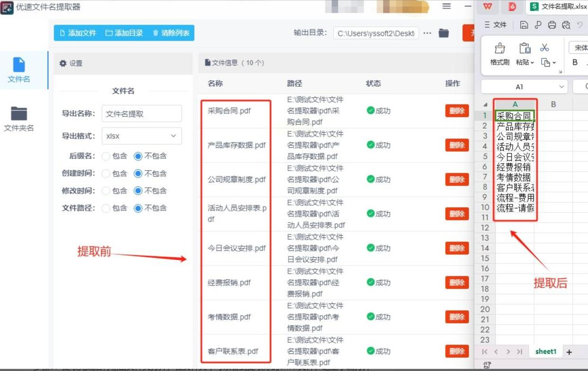Click the WPS home logo tab

click(x=488, y=7)
